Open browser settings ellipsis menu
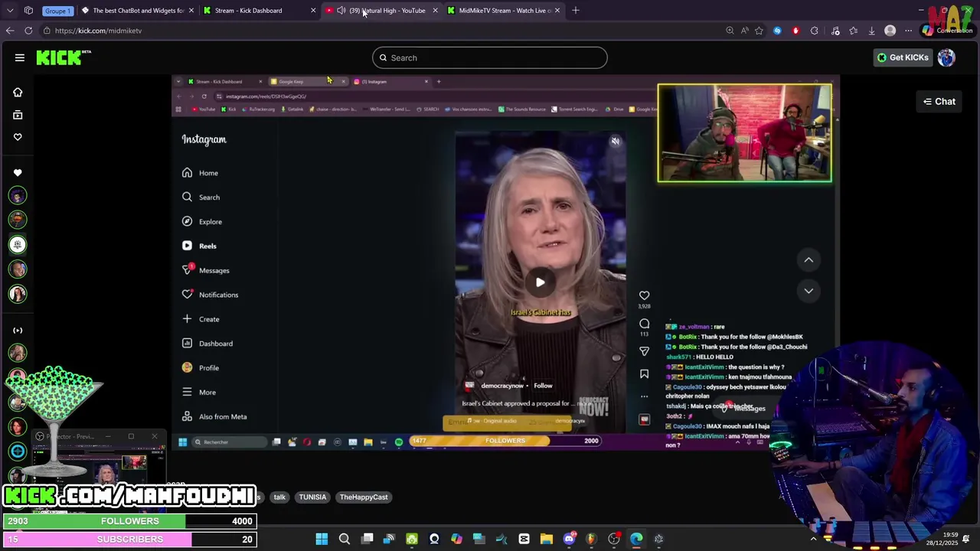The image size is (980, 551). tap(908, 31)
